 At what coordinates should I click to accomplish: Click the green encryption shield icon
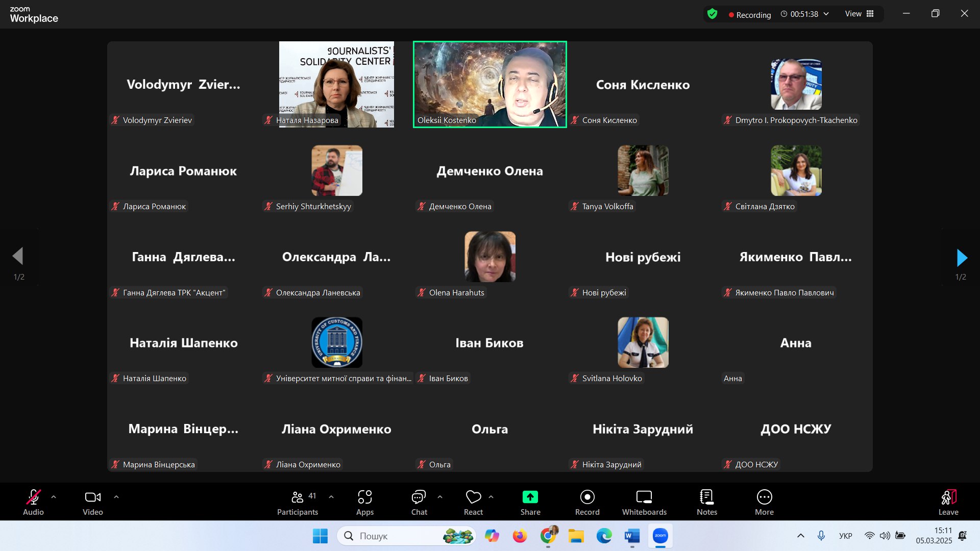coord(713,14)
